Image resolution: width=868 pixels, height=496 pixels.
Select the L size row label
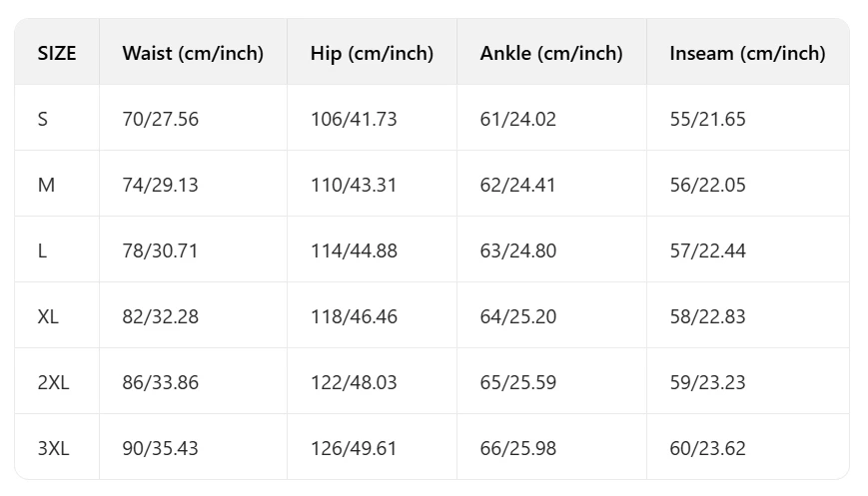tap(42, 250)
